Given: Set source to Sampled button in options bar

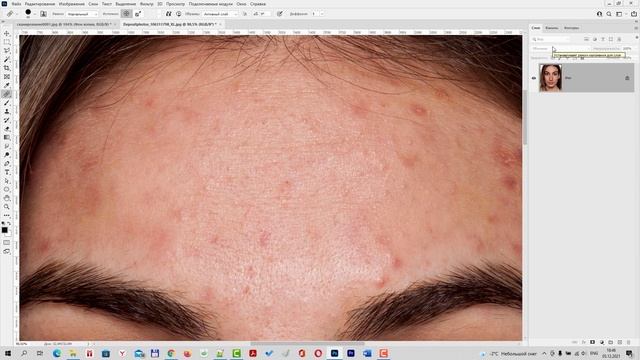Looking at the screenshot, I should tap(127, 14).
